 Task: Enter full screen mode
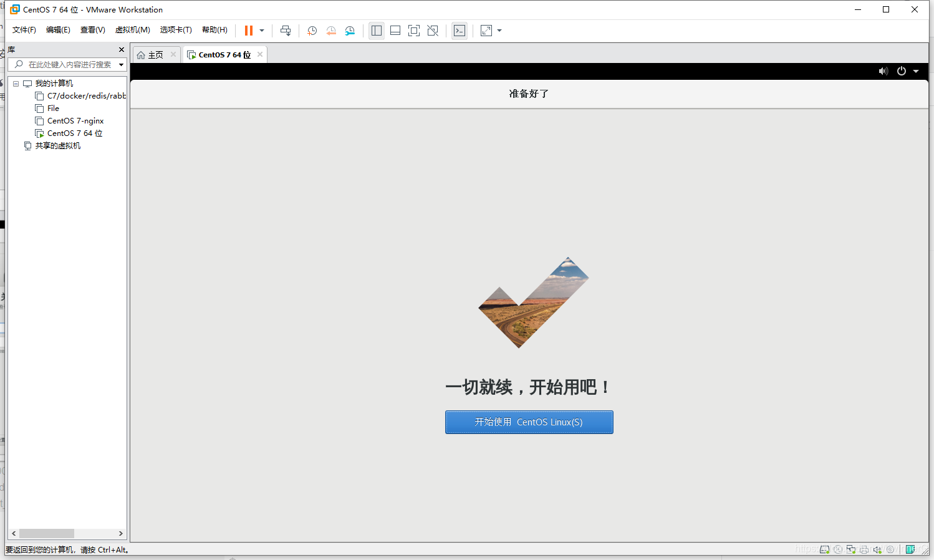click(414, 31)
